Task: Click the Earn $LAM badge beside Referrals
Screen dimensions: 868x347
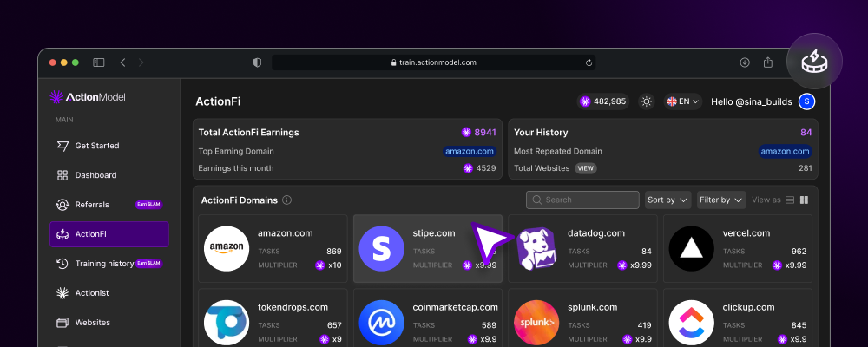Action: (148, 204)
